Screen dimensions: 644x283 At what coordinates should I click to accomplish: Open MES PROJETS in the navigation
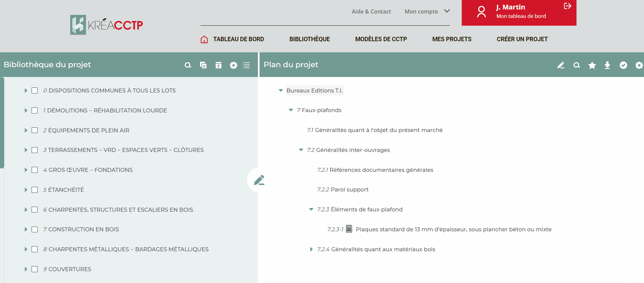[452, 39]
